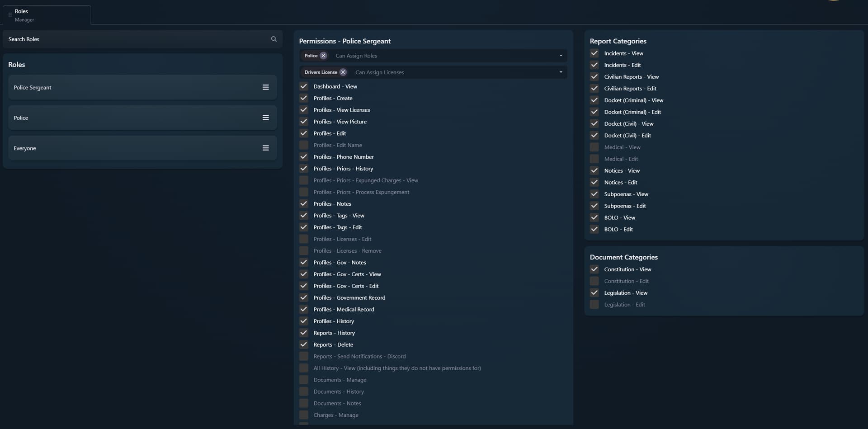Expand the Can Assign Licenses dropdown arrow
The height and width of the screenshot is (429, 868).
click(x=561, y=72)
